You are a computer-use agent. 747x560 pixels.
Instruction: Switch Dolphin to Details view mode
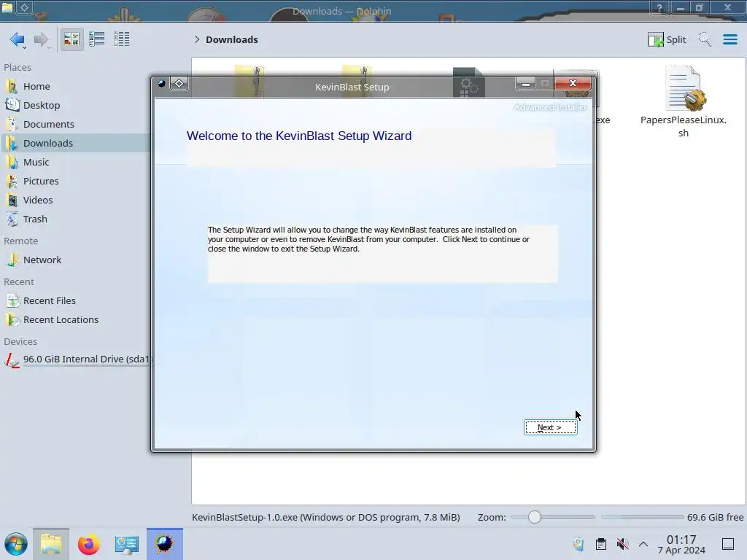[x=122, y=39]
